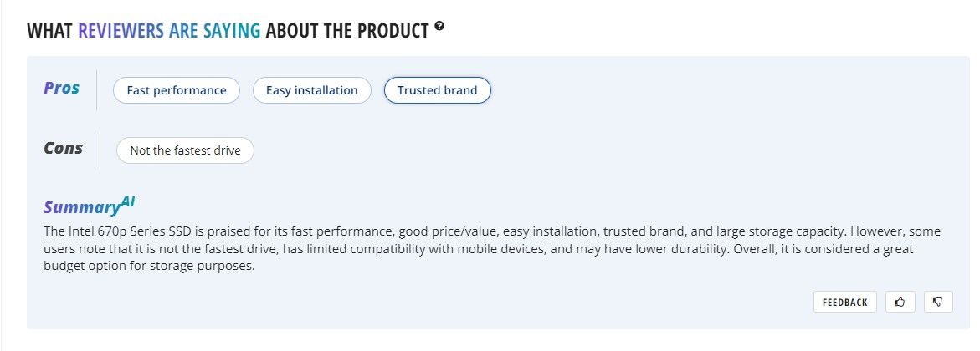This screenshot has height=351, width=980.
Task: Click the Summary heading text
Action: pyautogui.click(x=81, y=208)
